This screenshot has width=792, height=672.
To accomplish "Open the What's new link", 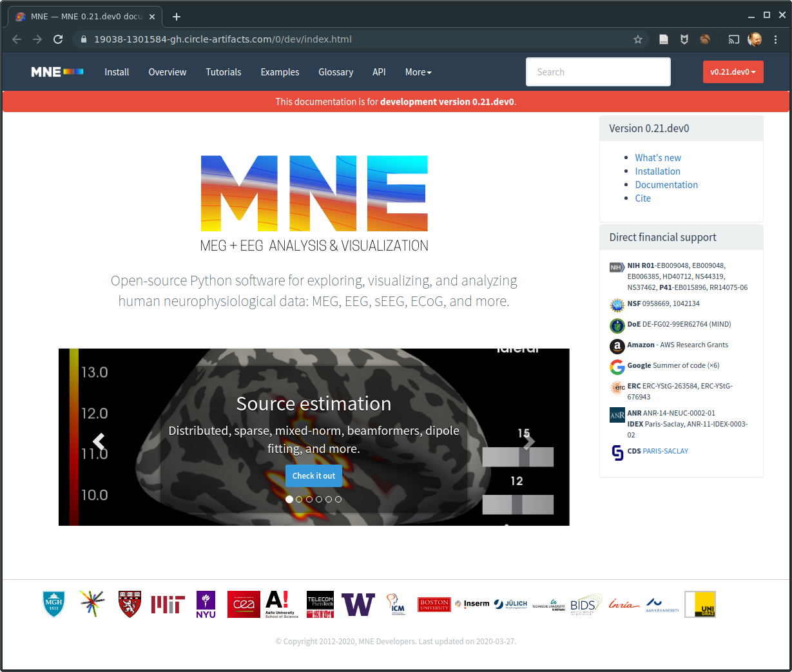I will click(657, 157).
